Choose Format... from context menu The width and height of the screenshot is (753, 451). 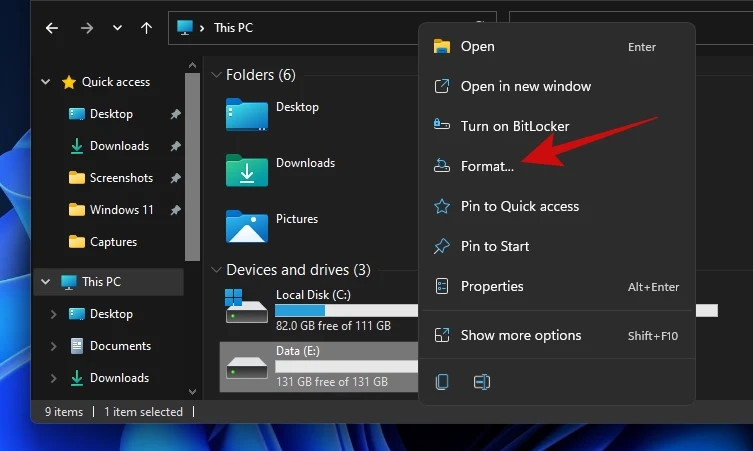[557, 166]
